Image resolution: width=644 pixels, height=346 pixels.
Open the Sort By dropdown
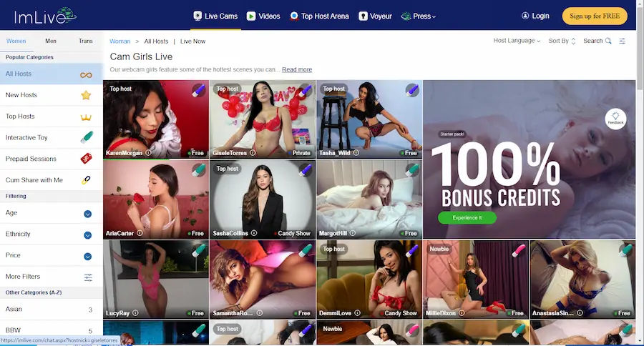tap(562, 41)
